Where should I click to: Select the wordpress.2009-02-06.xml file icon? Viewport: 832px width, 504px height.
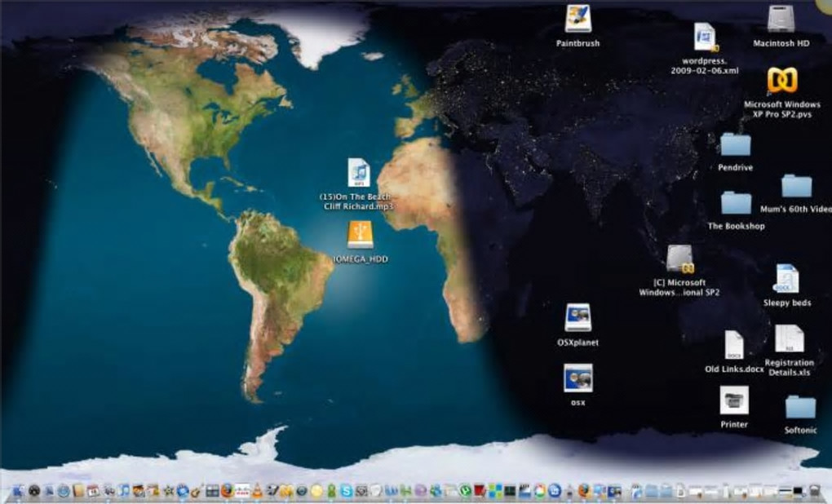pyautogui.click(x=705, y=37)
